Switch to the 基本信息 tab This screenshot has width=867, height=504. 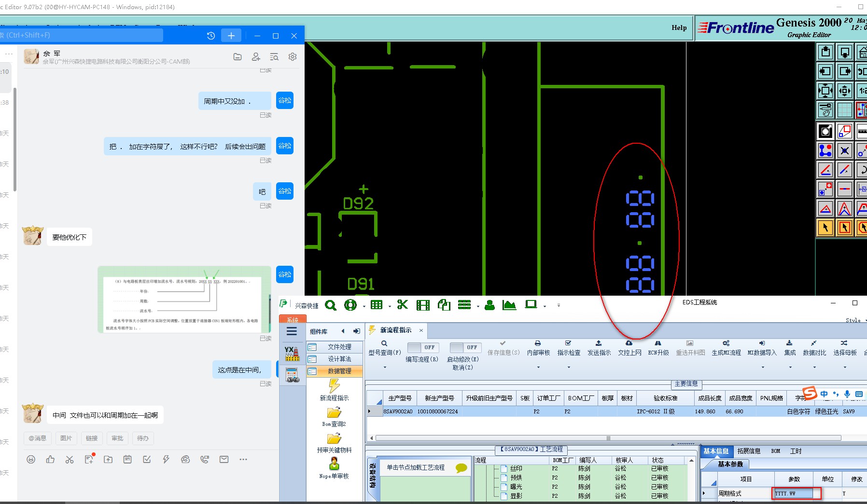716,451
